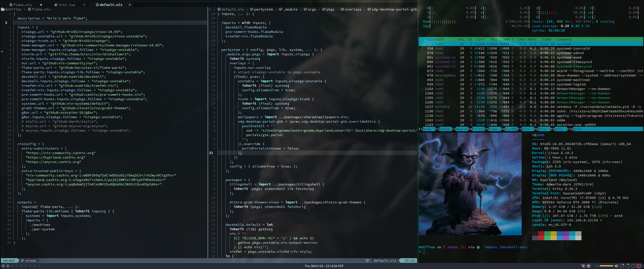
Task: Click F4 Filter in htop
Action: (x=476, y=129)
